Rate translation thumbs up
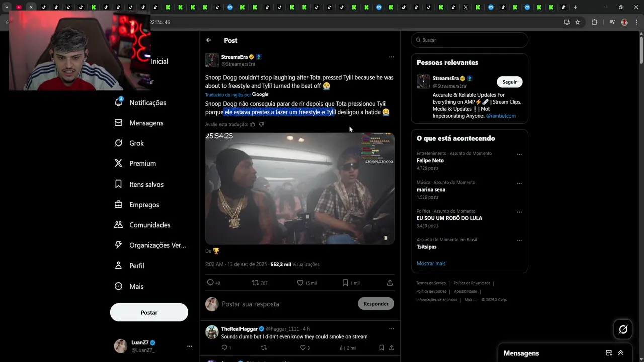 coord(253,124)
